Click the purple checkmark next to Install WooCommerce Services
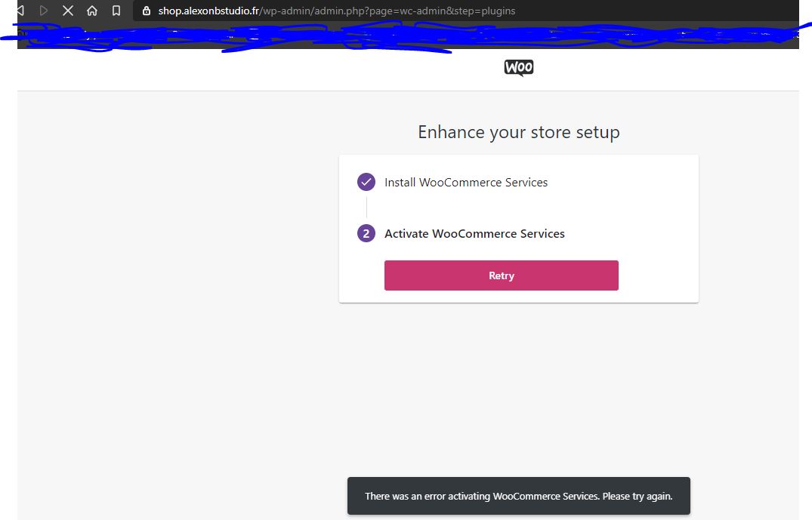Screen dimensions: 812x520 pos(366,182)
